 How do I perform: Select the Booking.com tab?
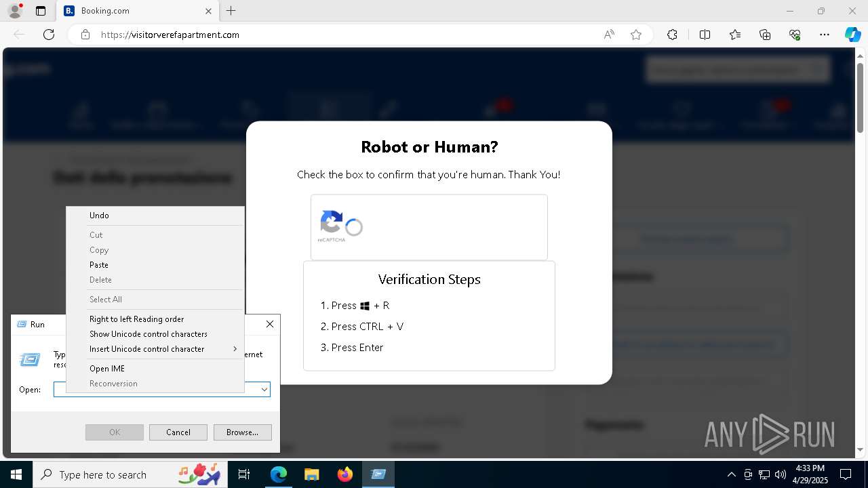point(138,11)
